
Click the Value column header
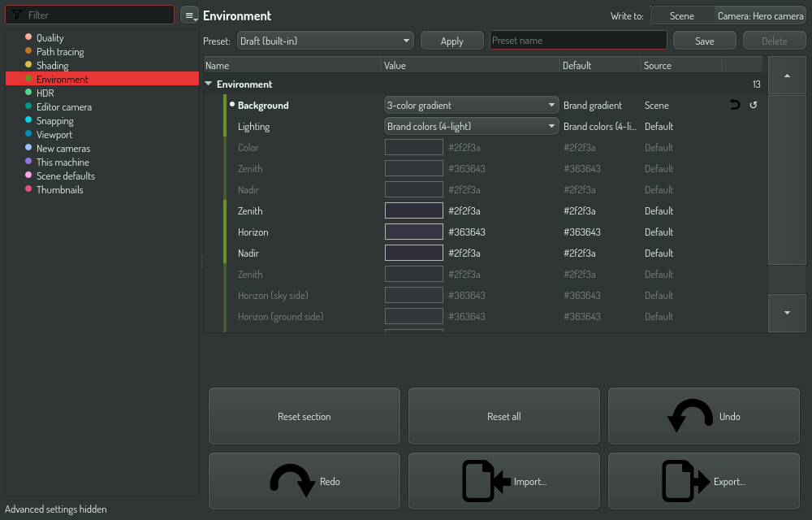tap(471, 65)
